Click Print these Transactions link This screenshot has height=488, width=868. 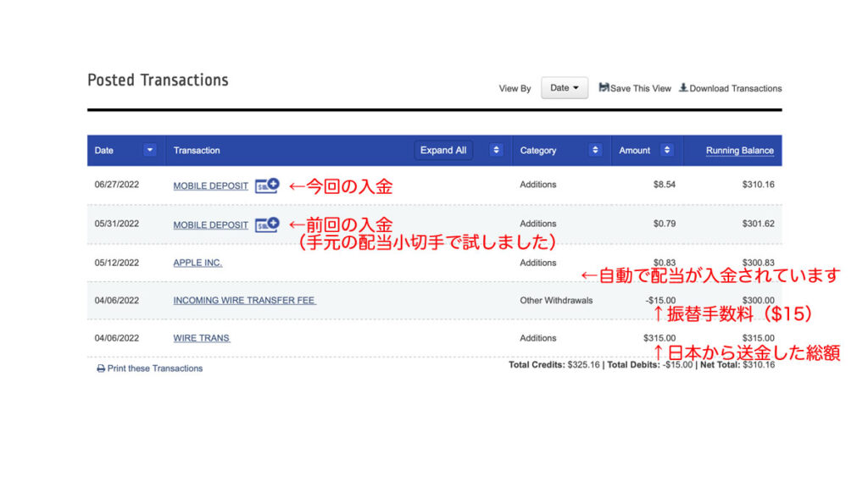[x=155, y=369]
